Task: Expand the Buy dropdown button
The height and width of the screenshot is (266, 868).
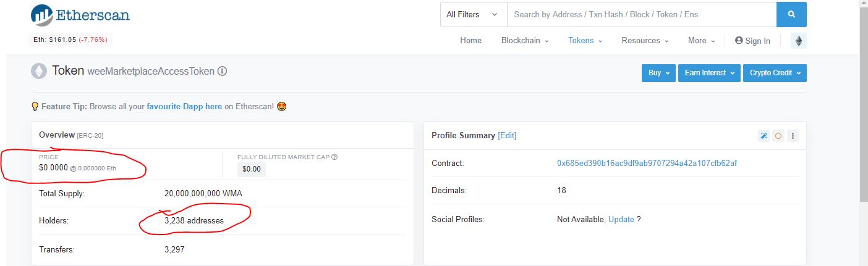Action: tap(658, 73)
